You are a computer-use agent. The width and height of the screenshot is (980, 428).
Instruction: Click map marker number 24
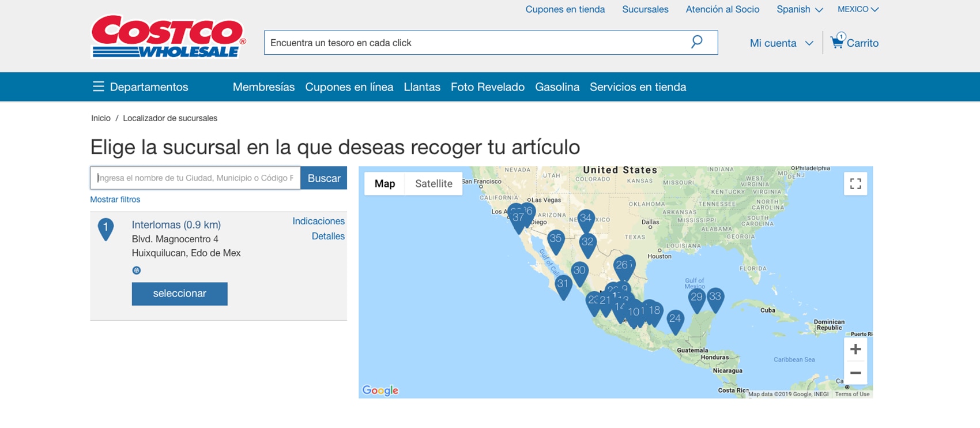click(x=675, y=319)
